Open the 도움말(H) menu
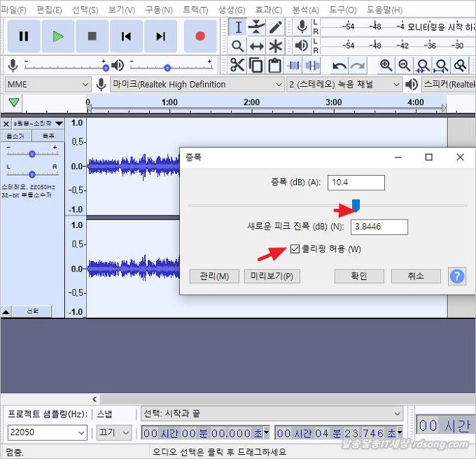The width and height of the screenshot is (476, 459). (384, 10)
